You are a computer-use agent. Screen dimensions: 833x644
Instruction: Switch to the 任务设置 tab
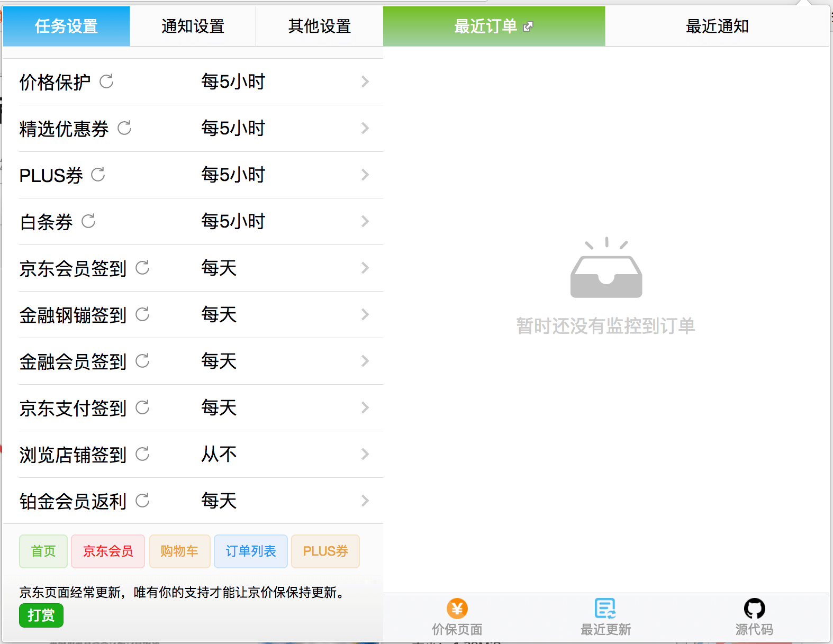[67, 26]
